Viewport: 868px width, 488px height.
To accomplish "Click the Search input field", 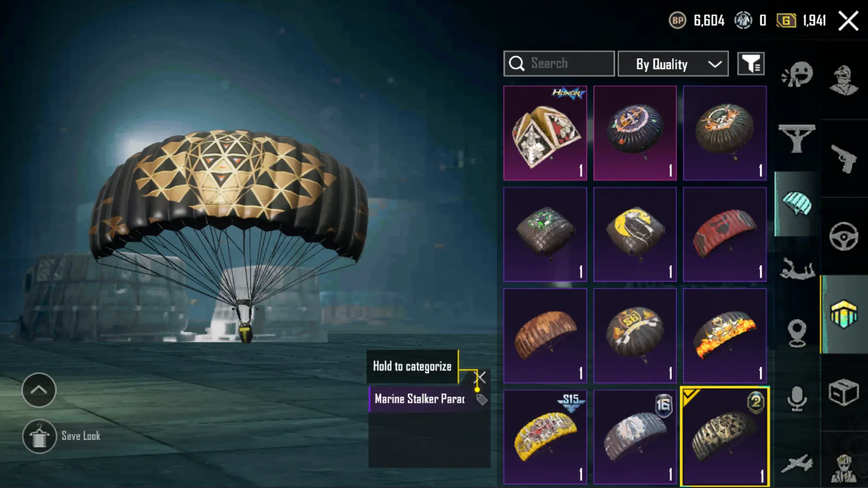I will [x=559, y=64].
